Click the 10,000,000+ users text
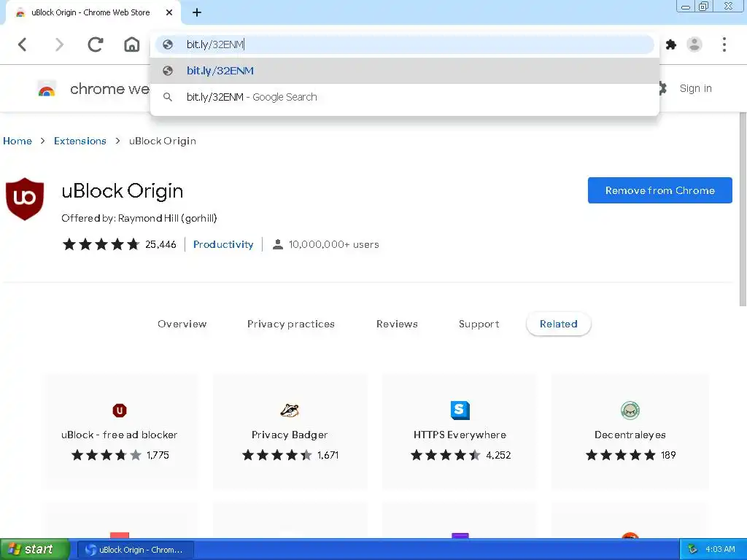747x560 pixels. tap(334, 245)
